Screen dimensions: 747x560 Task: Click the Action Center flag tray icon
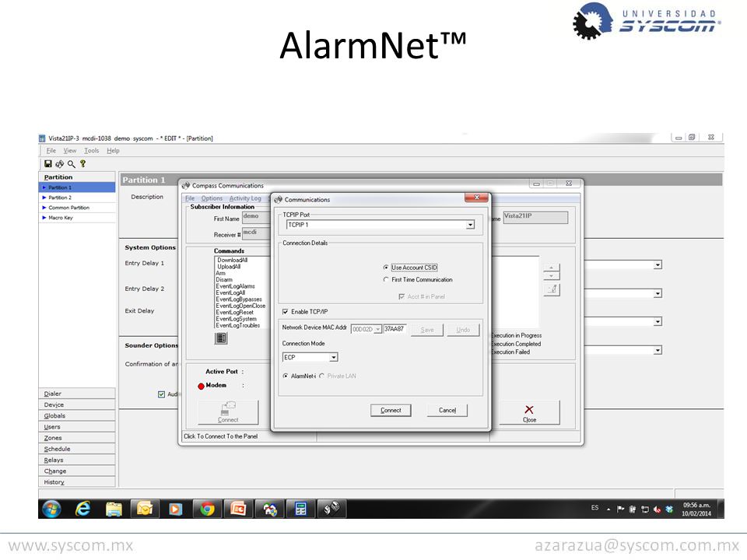pyautogui.click(x=620, y=509)
